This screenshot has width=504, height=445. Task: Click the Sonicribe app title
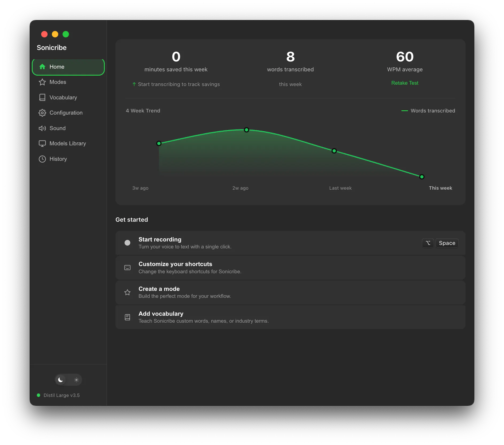click(52, 48)
